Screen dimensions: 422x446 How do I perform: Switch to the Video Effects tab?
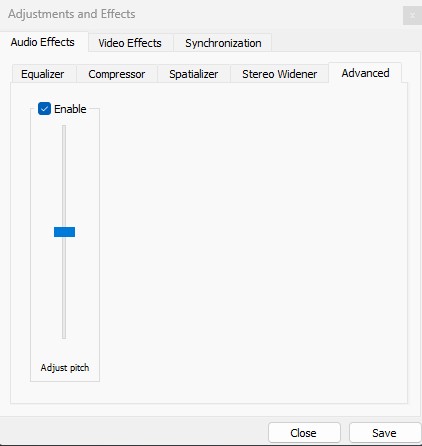(130, 43)
